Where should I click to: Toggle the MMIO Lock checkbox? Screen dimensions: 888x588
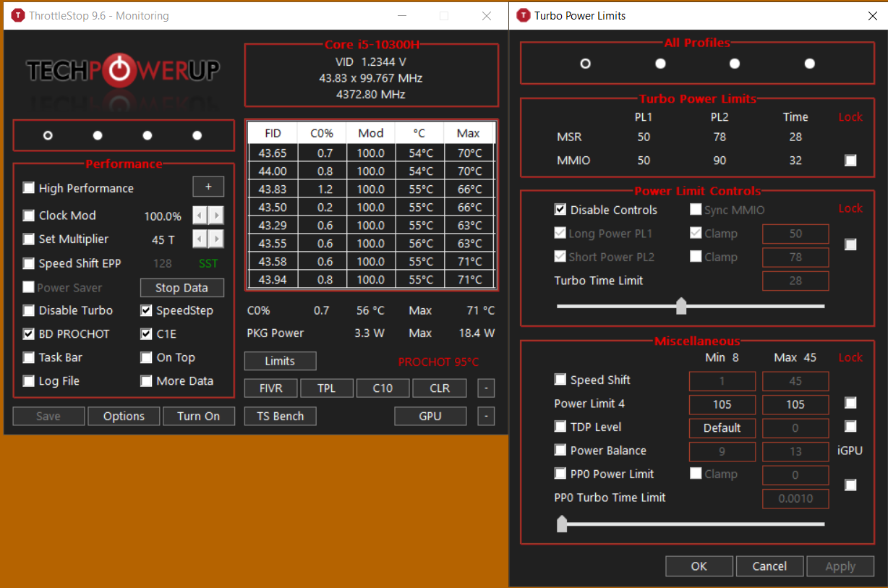(850, 161)
